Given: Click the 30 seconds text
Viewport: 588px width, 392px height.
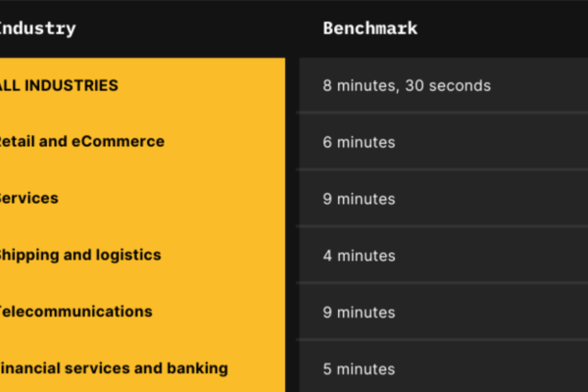Looking at the screenshot, I should [448, 86].
